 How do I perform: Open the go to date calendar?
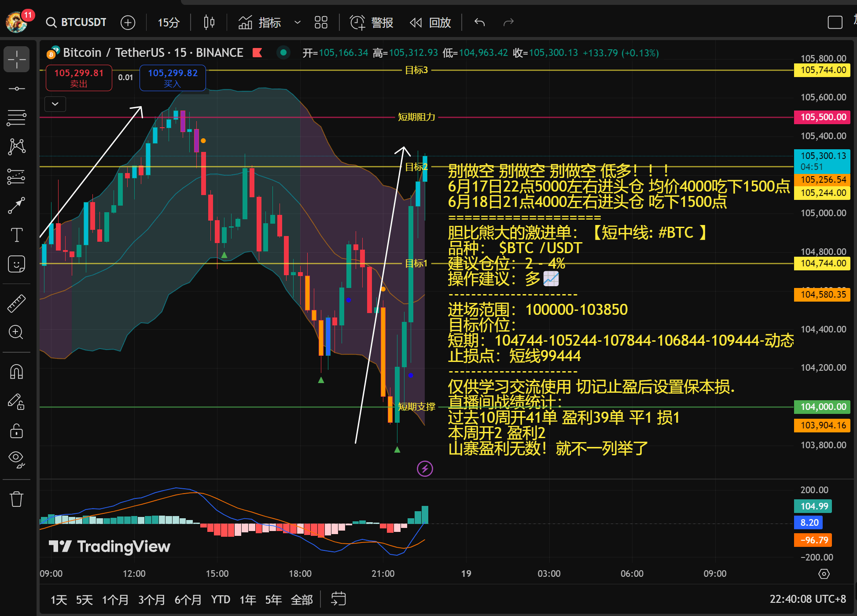[x=338, y=599]
